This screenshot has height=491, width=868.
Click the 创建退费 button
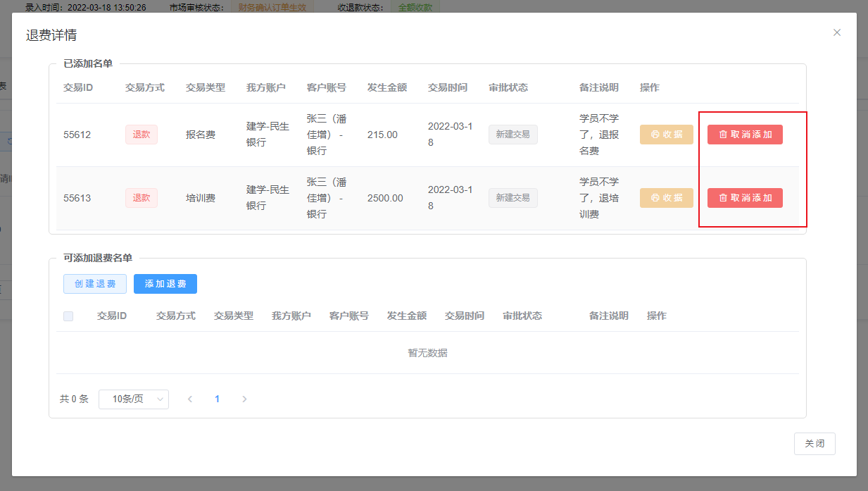click(95, 284)
